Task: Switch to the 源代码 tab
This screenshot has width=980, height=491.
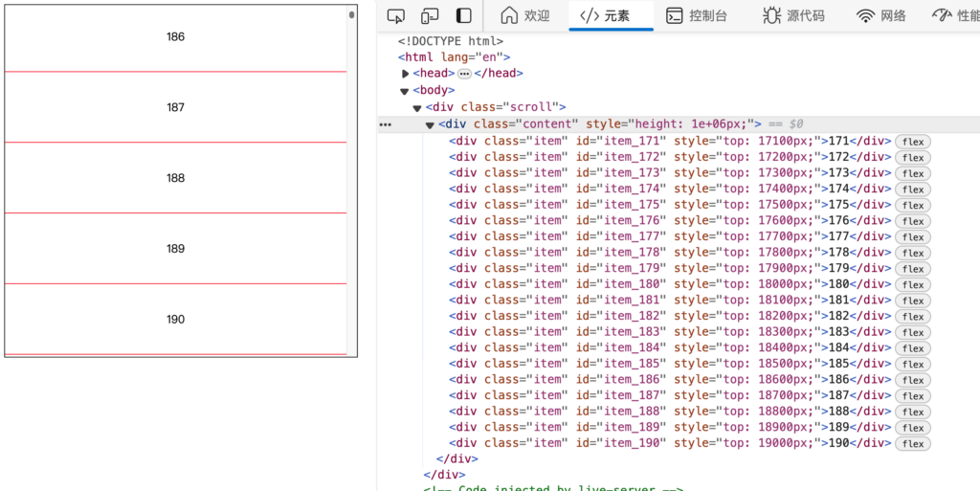Action: [793, 15]
